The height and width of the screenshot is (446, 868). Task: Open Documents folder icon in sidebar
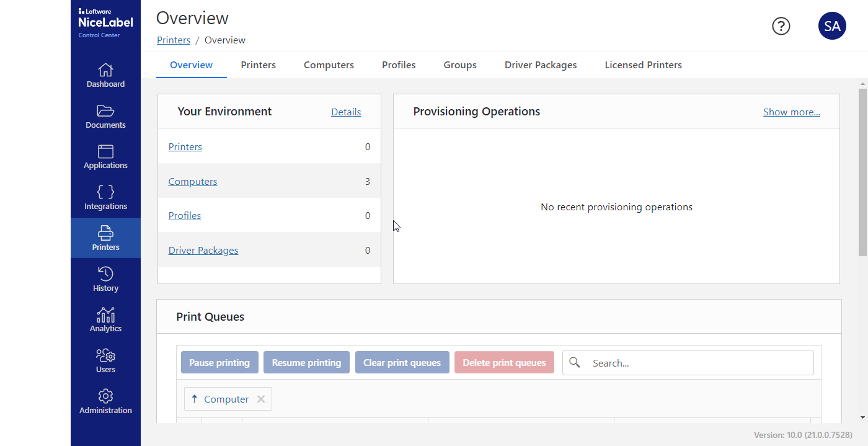tap(105, 111)
